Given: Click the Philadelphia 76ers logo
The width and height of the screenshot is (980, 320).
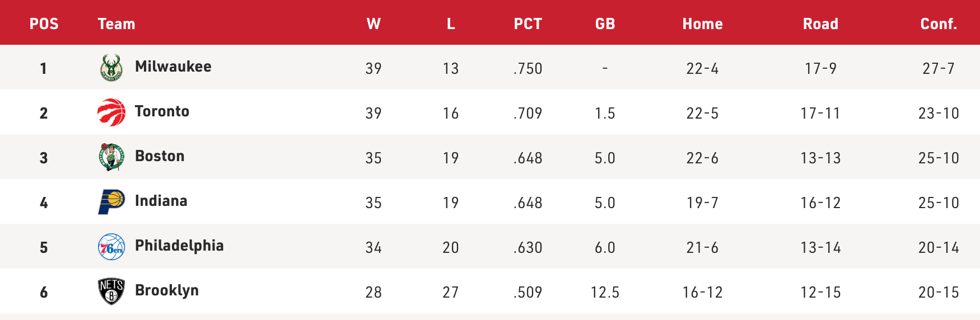Looking at the screenshot, I should pos(111,247).
